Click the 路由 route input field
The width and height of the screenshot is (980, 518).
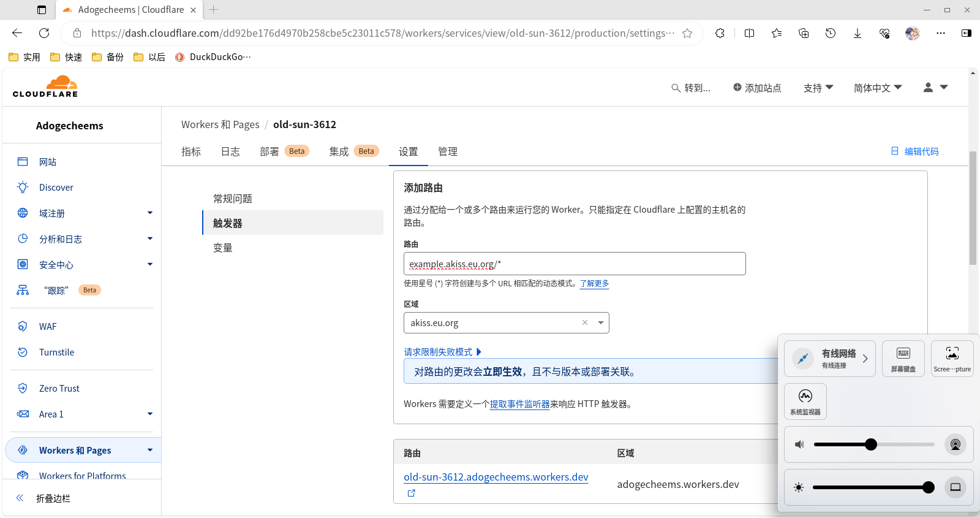575,264
